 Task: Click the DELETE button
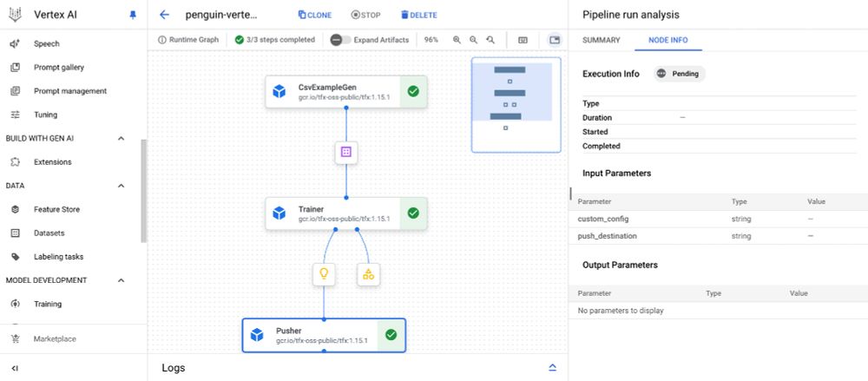[x=419, y=15]
